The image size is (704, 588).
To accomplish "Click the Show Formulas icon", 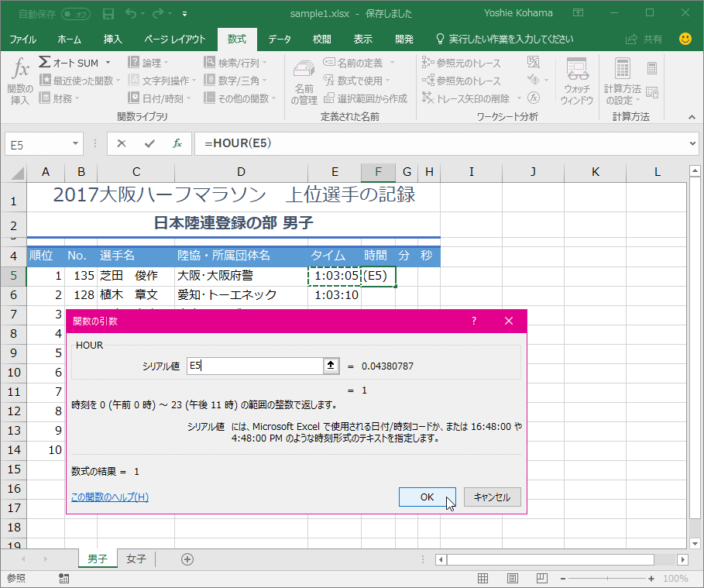I will point(534,62).
